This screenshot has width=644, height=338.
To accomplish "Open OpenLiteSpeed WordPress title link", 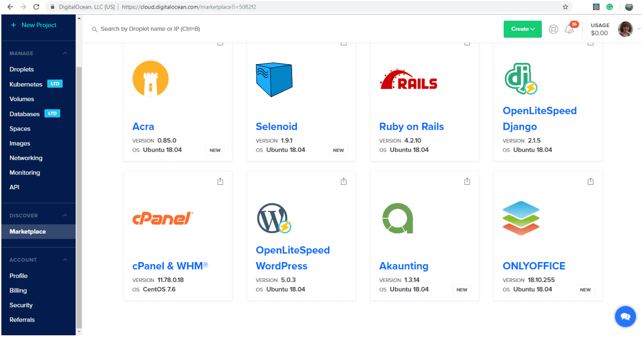I will pyautogui.click(x=293, y=258).
